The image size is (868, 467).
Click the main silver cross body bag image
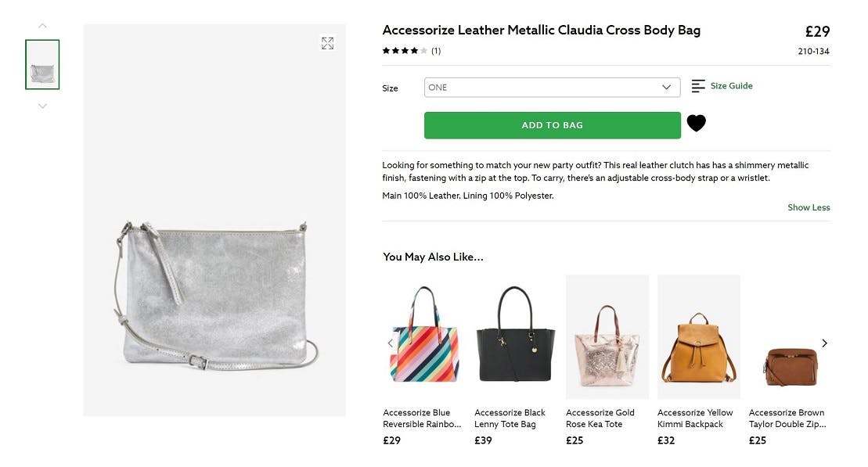tap(214, 297)
